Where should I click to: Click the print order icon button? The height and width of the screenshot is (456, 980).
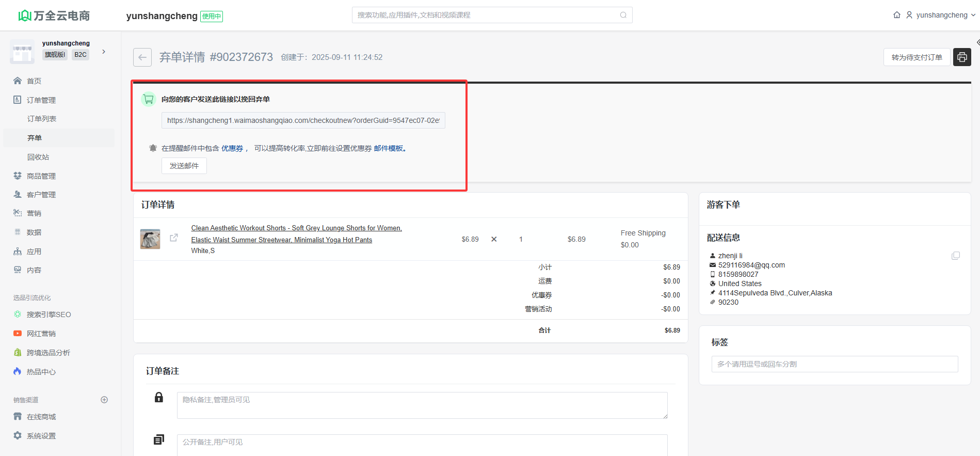(x=962, y=57)
